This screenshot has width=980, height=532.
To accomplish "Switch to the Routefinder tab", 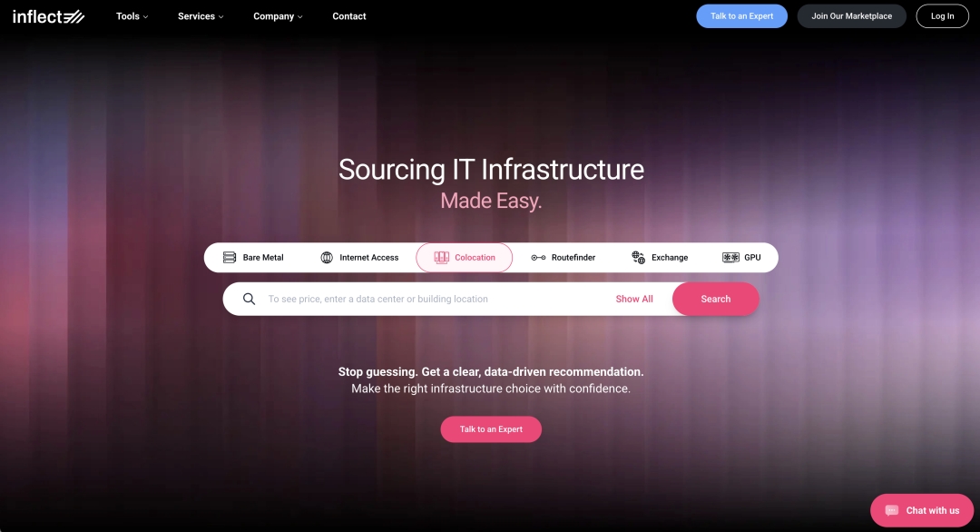I will click(573, 258).
